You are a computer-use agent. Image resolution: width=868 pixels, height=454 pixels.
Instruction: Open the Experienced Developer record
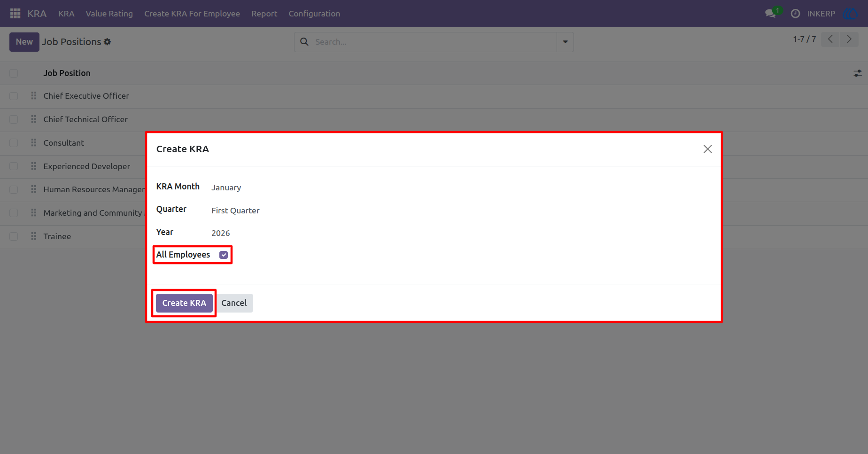click(x=87, y=166)
